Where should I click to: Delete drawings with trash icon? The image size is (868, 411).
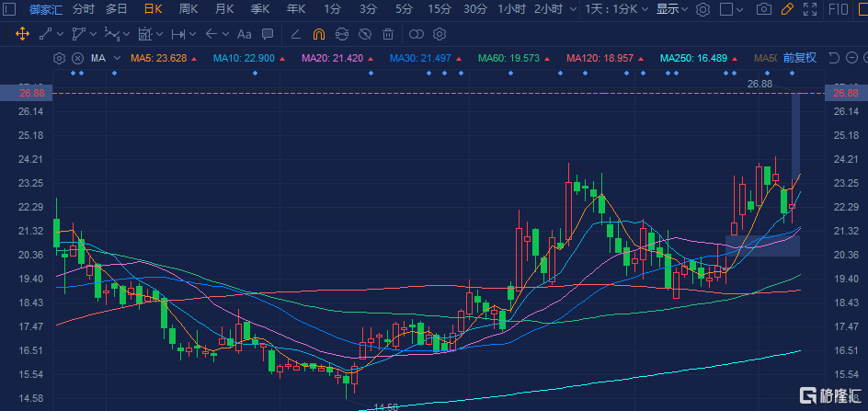click(388, 34)
